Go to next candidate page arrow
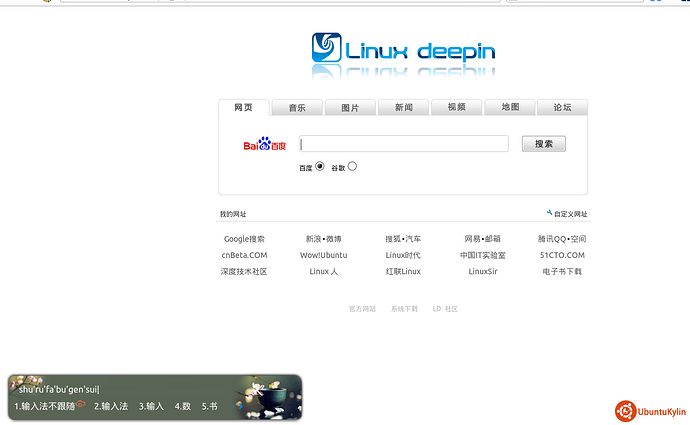690x425 pixels. (241, 406)
